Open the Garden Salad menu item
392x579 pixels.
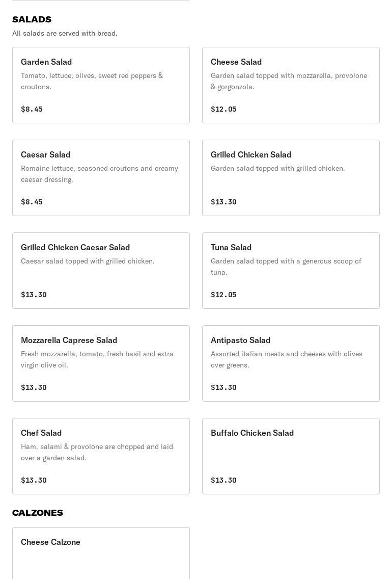click(x=101, y=85)
